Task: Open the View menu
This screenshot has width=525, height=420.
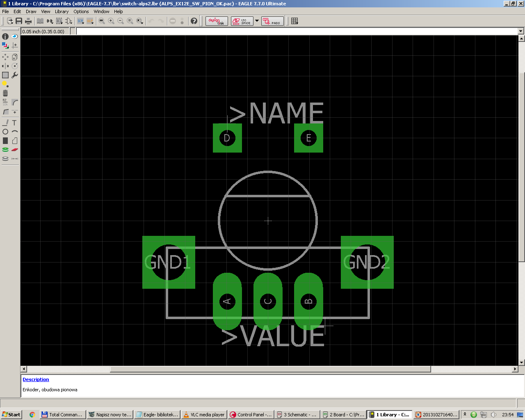Action: pos(46,11)
